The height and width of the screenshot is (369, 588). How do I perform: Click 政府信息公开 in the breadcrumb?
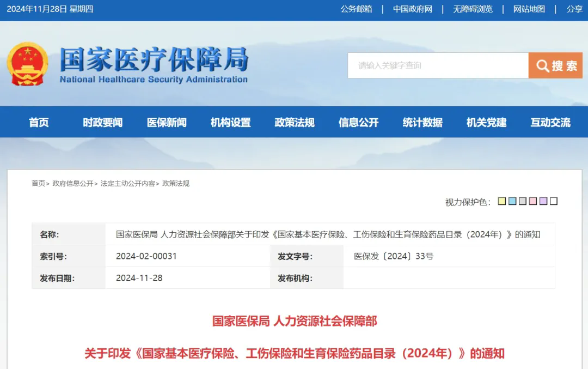click(73, 184)
